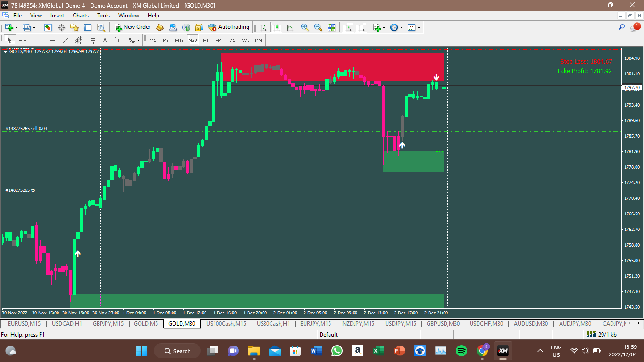Open the Strategy Tester magnifier icon
This screenshot has height=362, width=644.
point(101,27)
